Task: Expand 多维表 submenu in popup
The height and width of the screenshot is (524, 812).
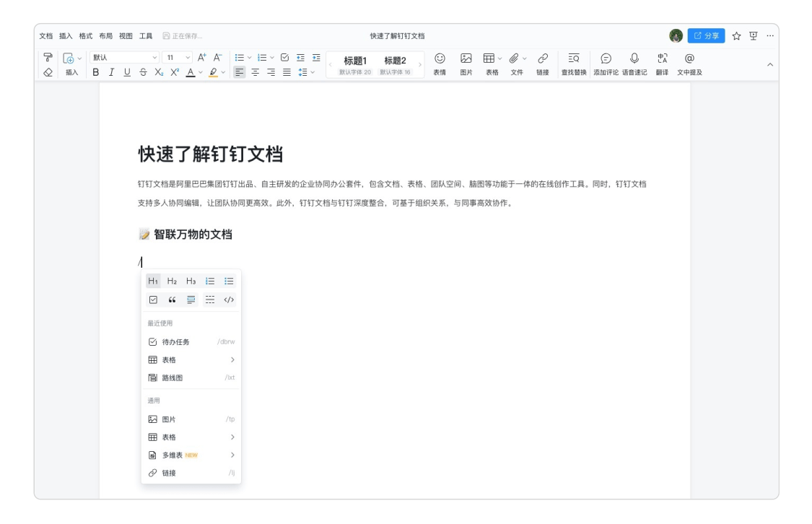Action: pyautogui.click(x=191, y=455)
